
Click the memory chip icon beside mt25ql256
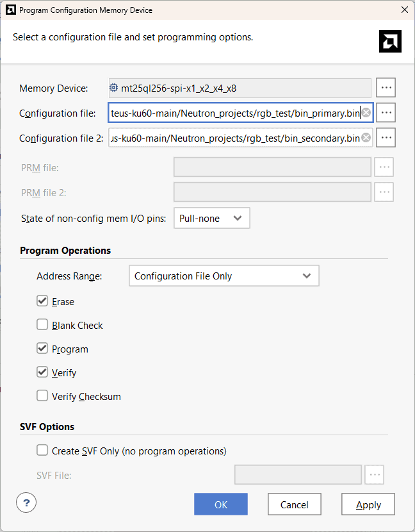coord(113,88)
